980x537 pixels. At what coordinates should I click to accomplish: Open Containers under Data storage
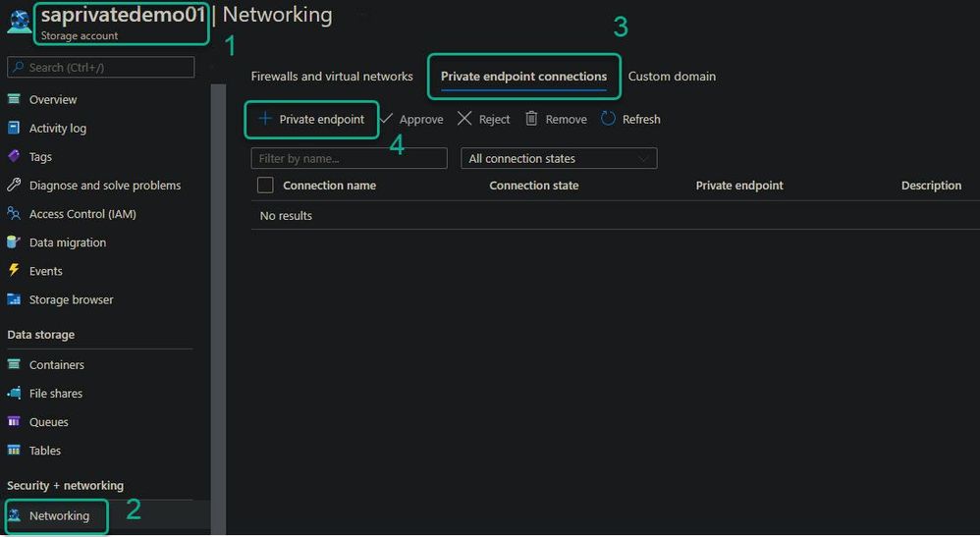point(57,365)
